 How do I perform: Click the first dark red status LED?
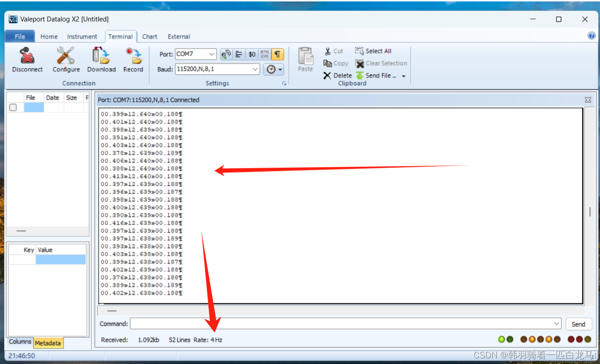(571, 339)
